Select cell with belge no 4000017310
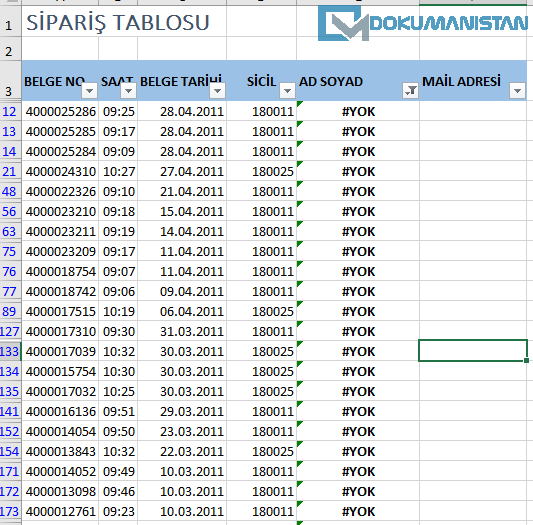 click(61, 331)
